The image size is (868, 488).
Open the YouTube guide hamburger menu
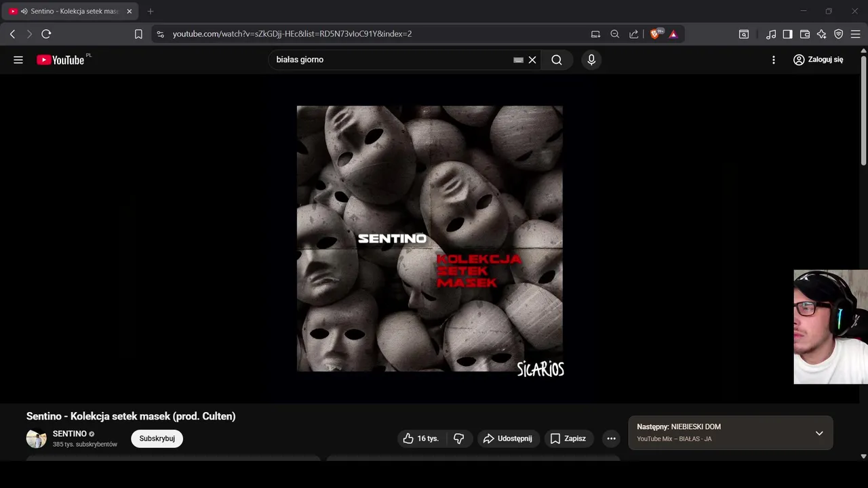click(x=18, y=60)
